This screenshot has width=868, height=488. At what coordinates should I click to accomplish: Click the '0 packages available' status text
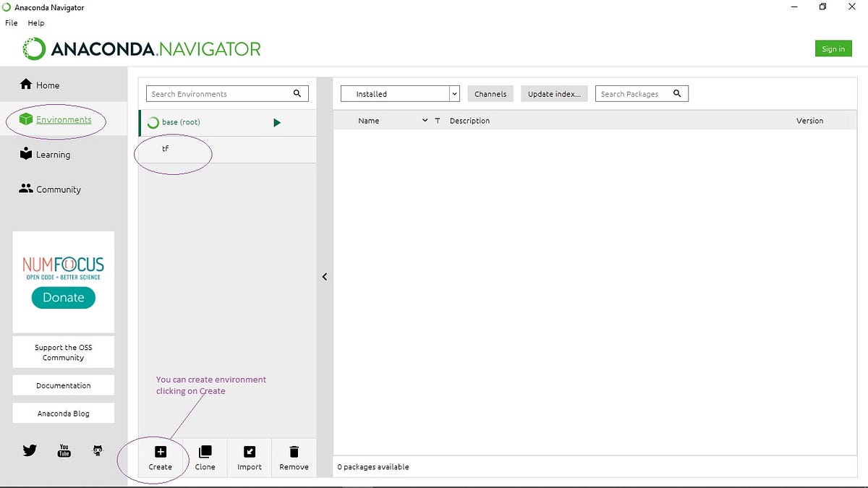coord(373,467)
